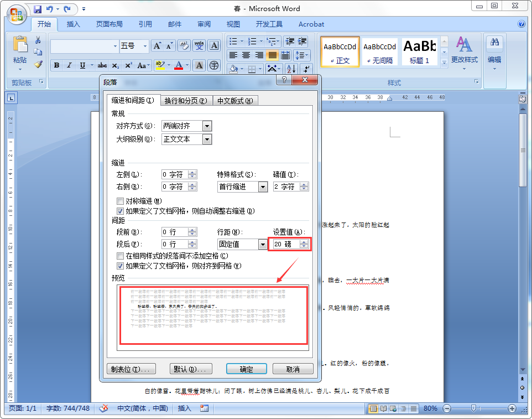532x419 pixels.
Task: Click 默认 default button
Action: (191, 369)
